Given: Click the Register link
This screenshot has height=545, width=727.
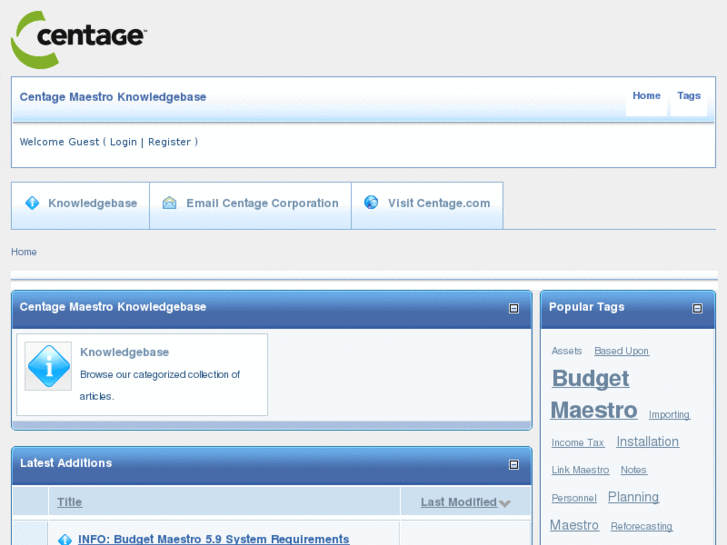Looking at the screenshot, I should [x=169, y=142].
